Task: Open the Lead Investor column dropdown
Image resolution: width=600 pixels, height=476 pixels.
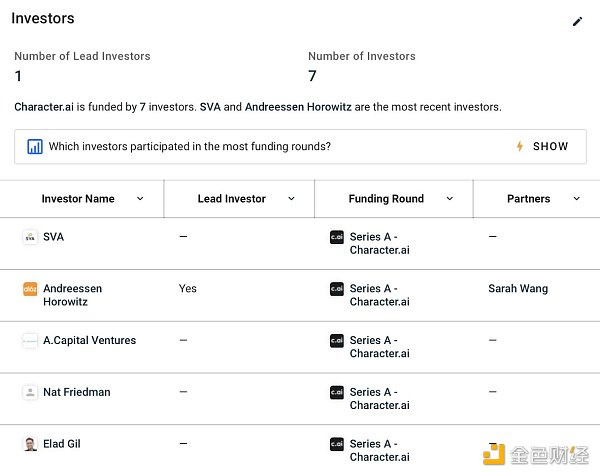Action: coord(291,199)
